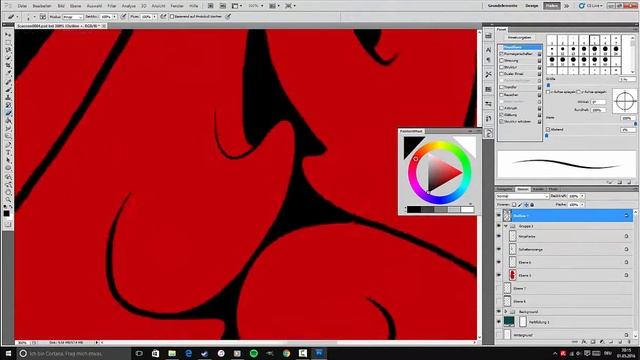The width and height of the screenshot is (640, 360).
Task: Create a new adjustment layer icon
Action: (x=602, y=342)
